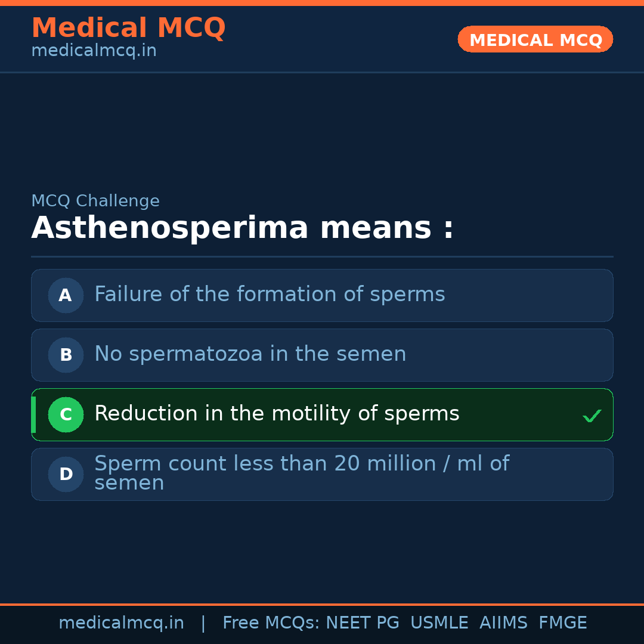Select answer 'Failure of the formation of sperms'
Image resolution: width=644 pixels, height=644 pixels.
270,295
